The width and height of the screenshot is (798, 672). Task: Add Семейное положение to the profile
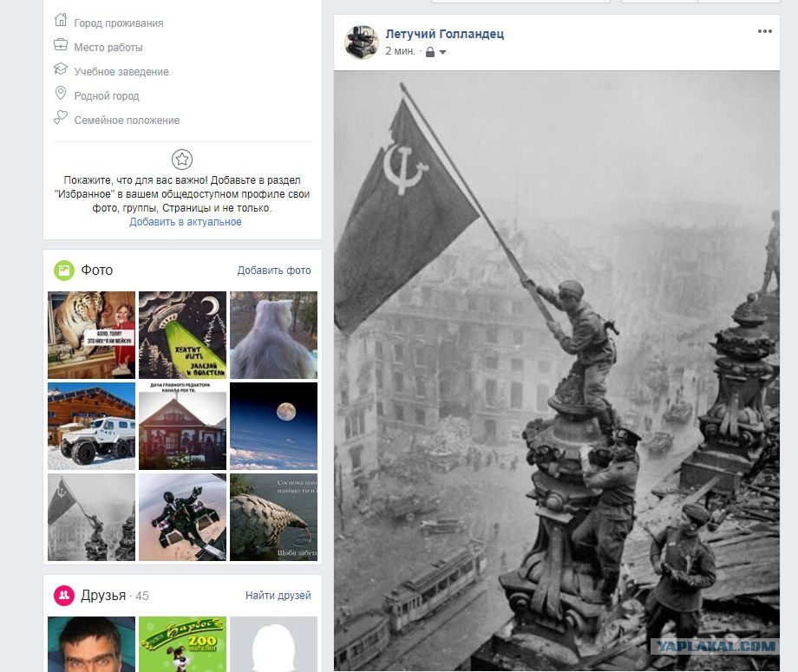tap(127, 121)
